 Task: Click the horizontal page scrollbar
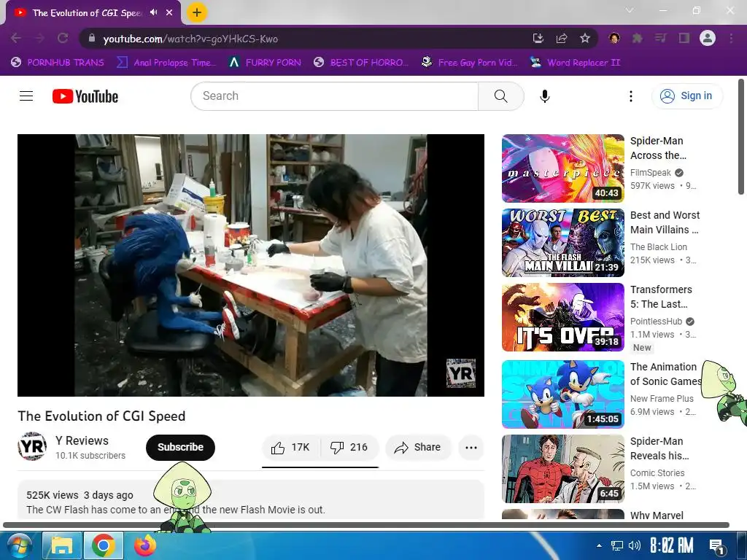tap(366, 525)
